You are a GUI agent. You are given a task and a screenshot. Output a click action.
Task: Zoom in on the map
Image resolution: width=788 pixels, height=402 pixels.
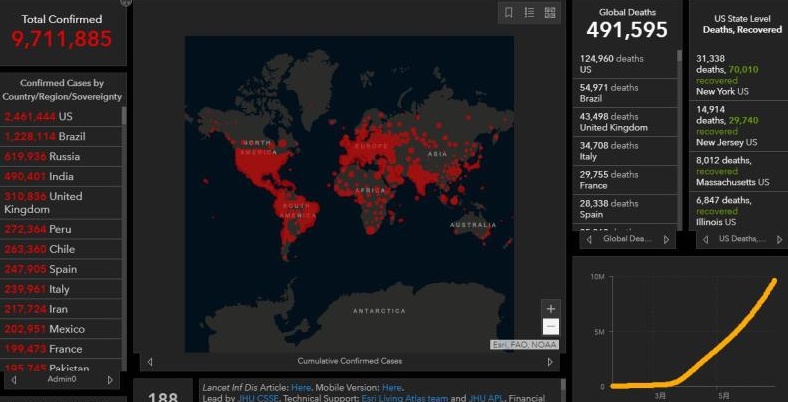[550, 309]
